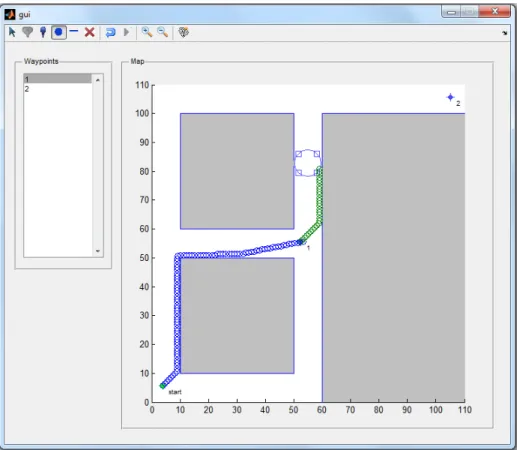
Task: Click the gray play button
Action: tap(126, 32)
